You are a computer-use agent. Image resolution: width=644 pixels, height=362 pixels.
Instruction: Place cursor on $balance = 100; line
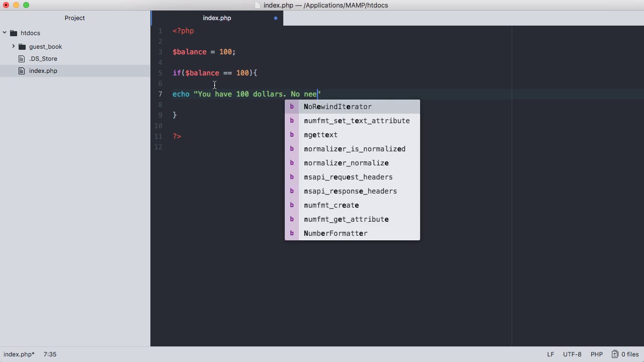(204, 52)
